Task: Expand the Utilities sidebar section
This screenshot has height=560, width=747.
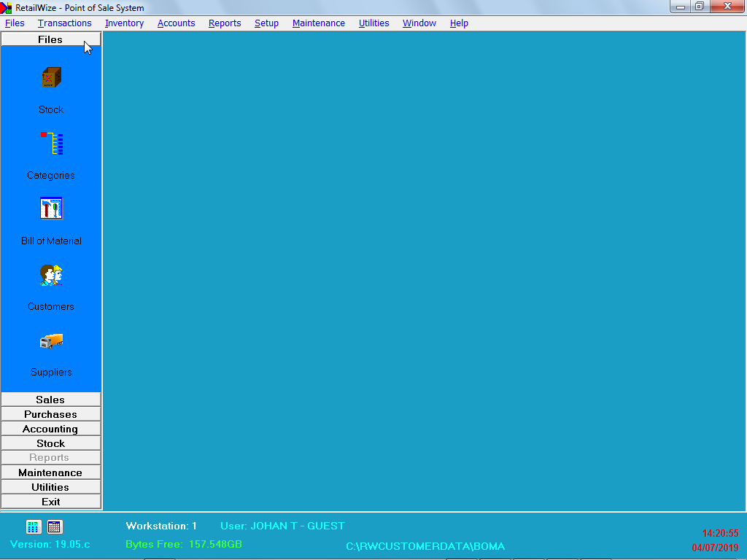Action: pyautogui.click(x=50, y=487)
